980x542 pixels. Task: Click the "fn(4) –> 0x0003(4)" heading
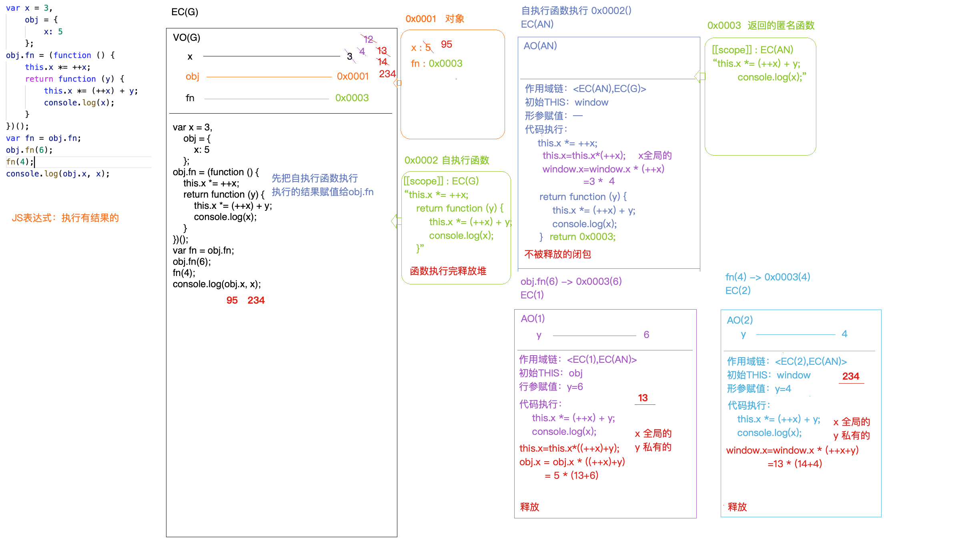(767, 277)
